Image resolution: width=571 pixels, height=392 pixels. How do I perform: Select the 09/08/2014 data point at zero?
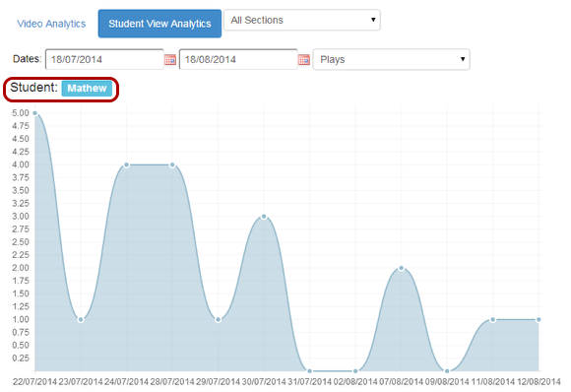click(447, 371)
